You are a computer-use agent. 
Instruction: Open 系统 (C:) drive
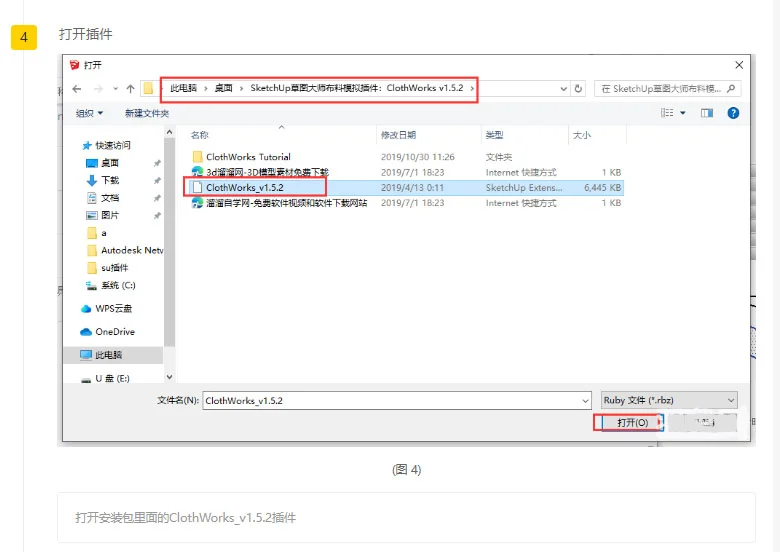pos(118,285)
